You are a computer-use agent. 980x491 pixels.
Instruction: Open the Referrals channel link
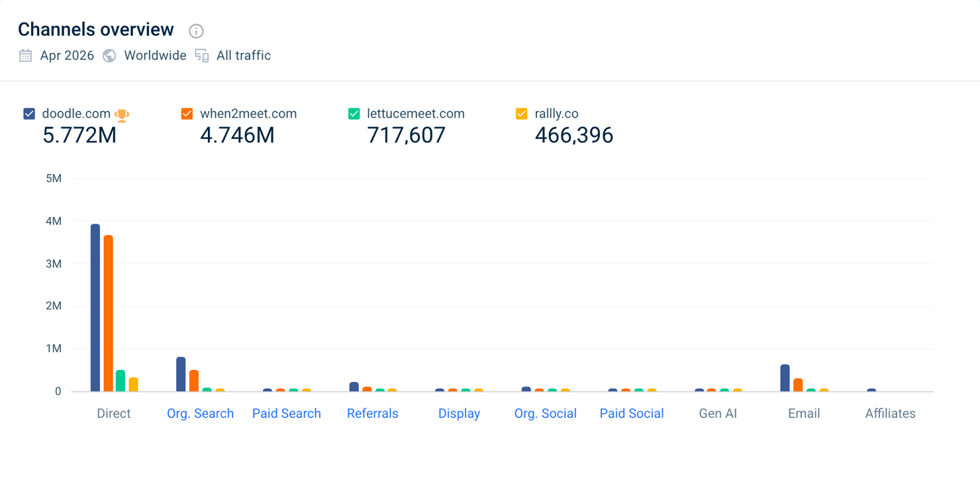tap(373, 414)
